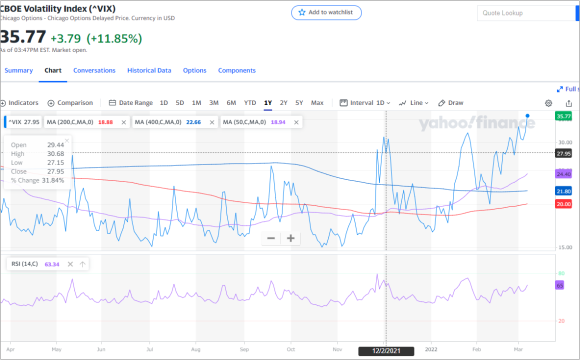
Task: Click the 12/2/2021 date marker
Action: click(386, 351)
